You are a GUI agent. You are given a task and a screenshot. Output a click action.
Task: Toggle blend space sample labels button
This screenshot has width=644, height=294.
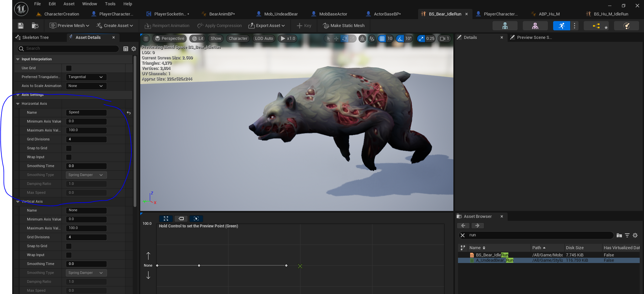181,219
